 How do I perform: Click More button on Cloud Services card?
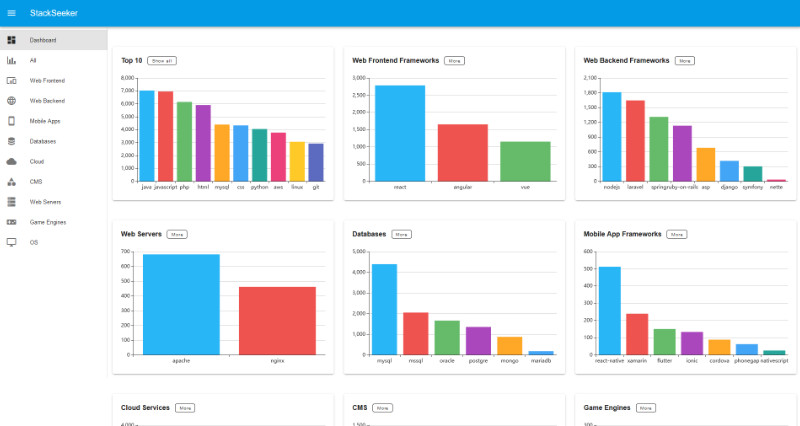point(185,408)
